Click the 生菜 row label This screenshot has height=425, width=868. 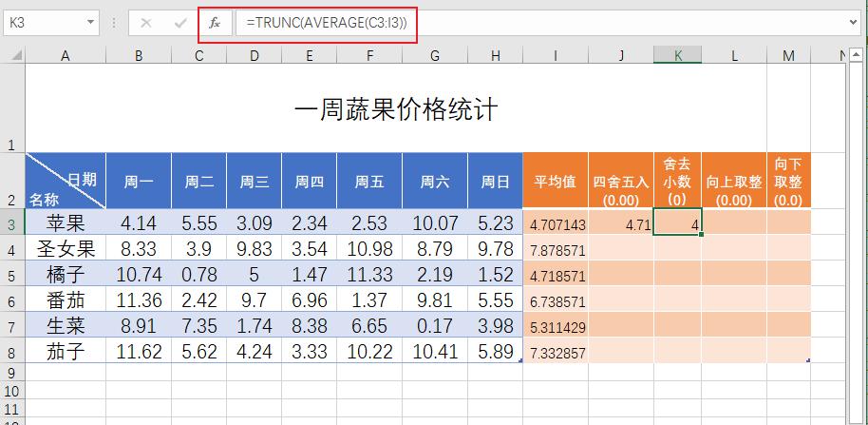tap(66, 325)
